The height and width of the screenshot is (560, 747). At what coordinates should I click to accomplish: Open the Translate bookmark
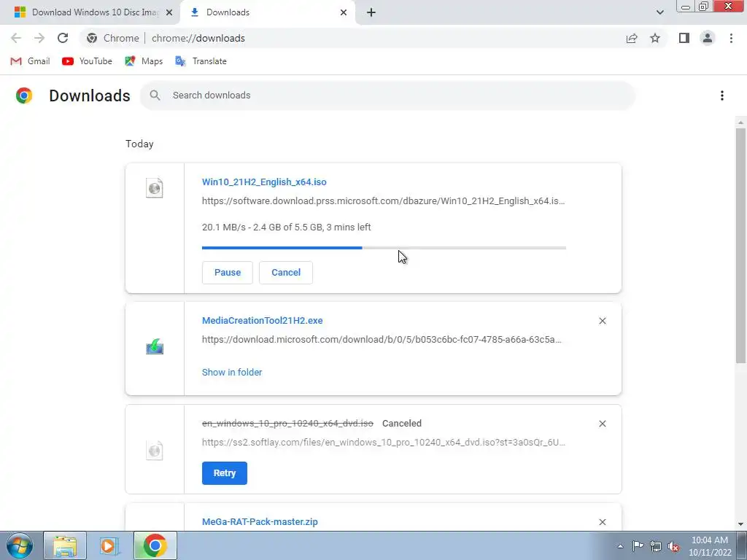pos(201,61)
